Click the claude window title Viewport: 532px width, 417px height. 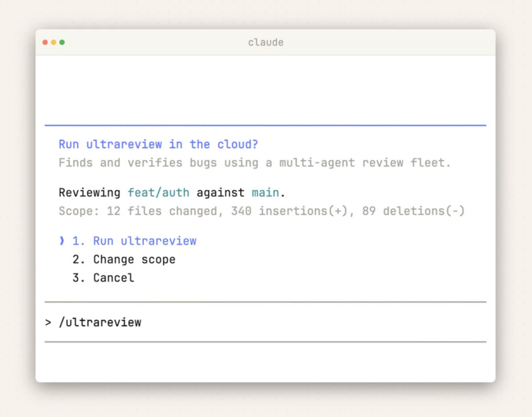(265, 42)
